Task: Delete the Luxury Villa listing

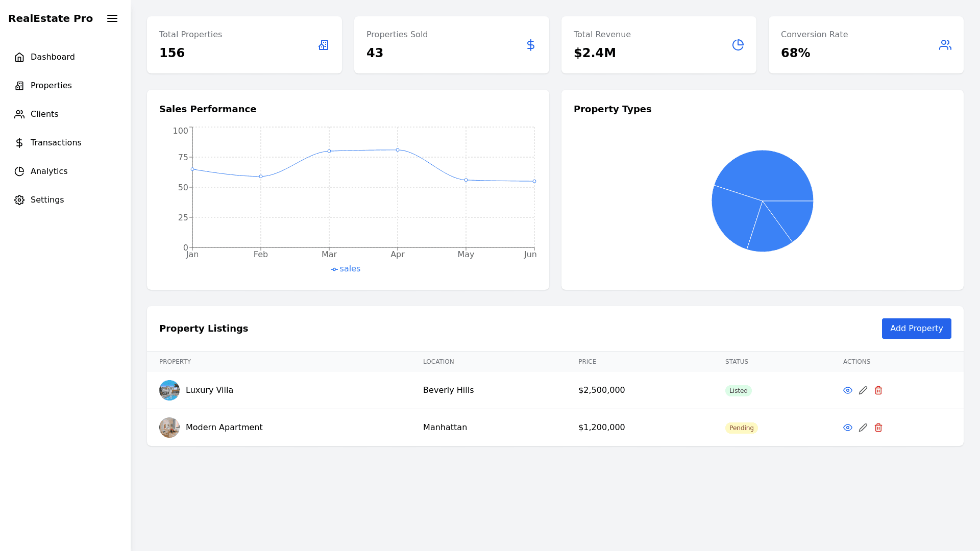Action: point(878,390)
